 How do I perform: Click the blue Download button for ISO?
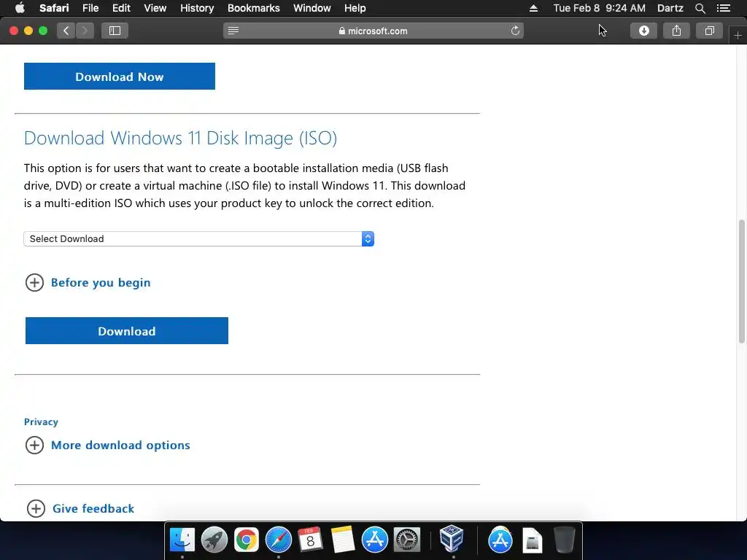(x=127, y=330)
